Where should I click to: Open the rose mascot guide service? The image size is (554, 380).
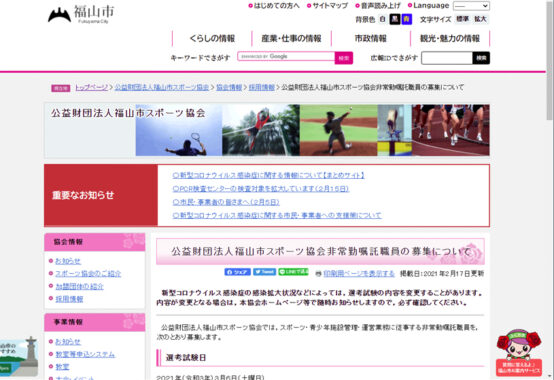(518, 352)
